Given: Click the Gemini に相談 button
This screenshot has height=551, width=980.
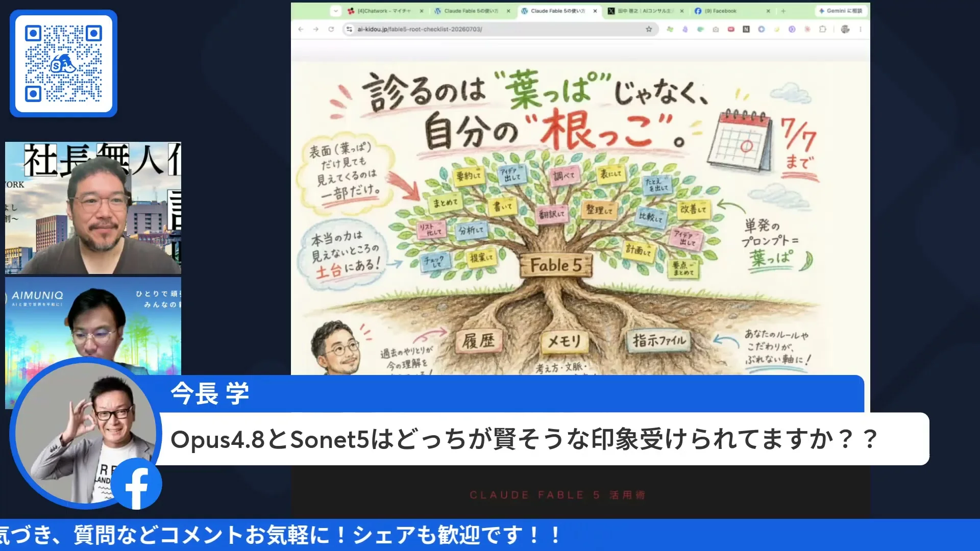Looking at the screenshot, I should [840, 11].
